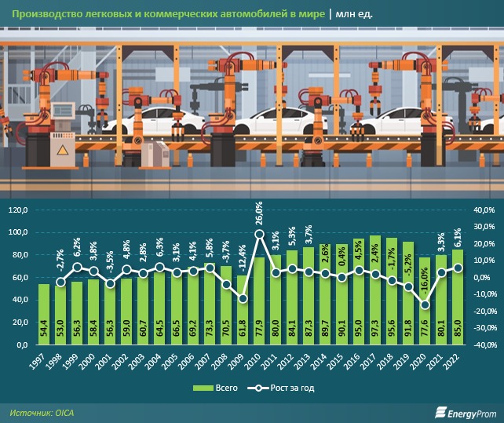This screenshot has height=423, width=504.
Task: Select the 2010 year label on axis
Action: [261, 358]
